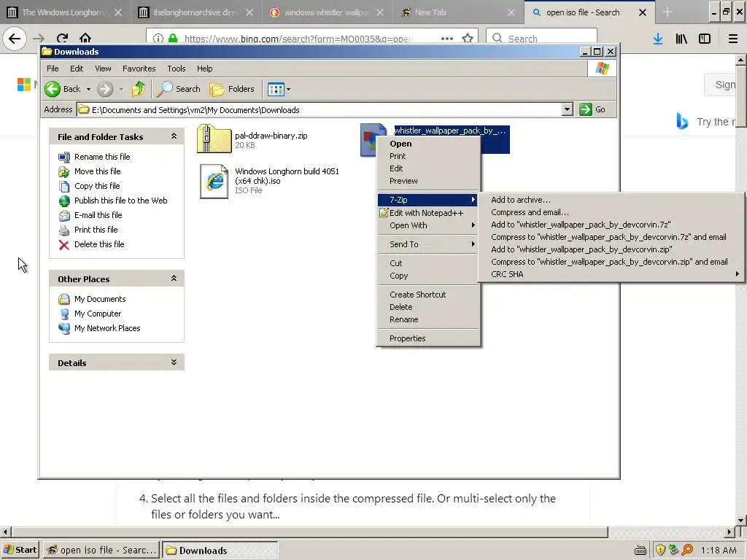Select Windows Longhorn build 4051 ISO icon

click(214, 181)
